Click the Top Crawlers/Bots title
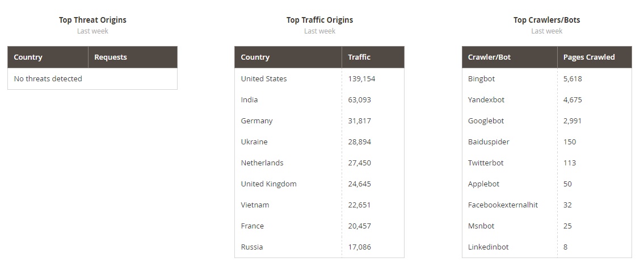The width and height of the screenshot is (644, 270). coord(546,20)
